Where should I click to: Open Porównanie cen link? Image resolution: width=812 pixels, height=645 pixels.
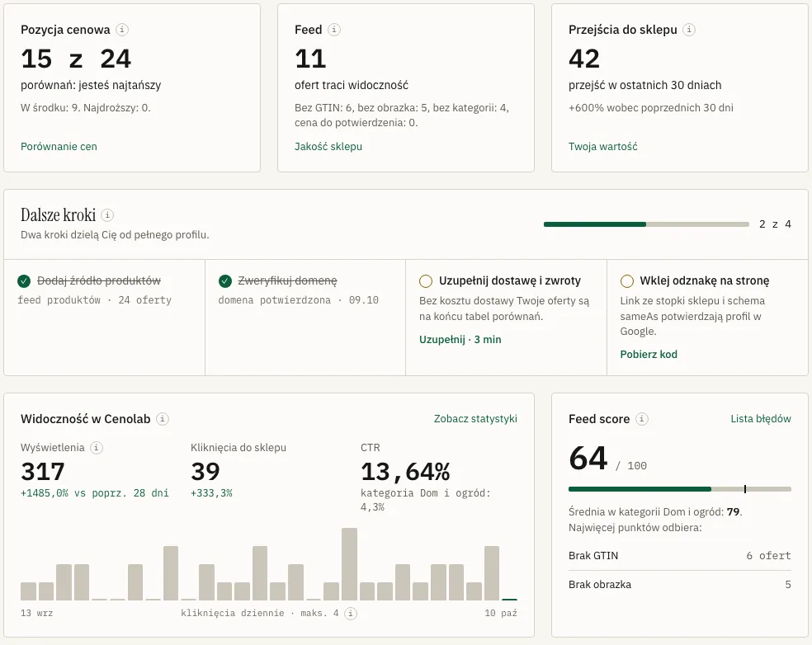pos(59,147)
